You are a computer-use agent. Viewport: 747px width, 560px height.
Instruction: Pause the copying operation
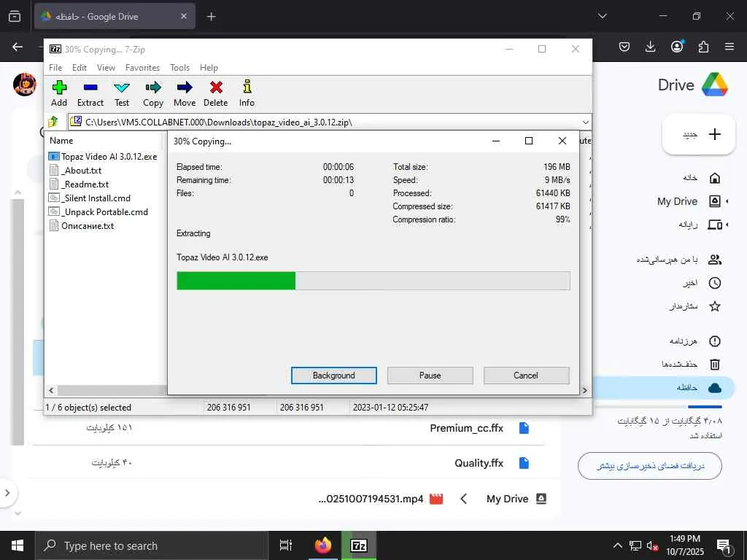(430, 376)
